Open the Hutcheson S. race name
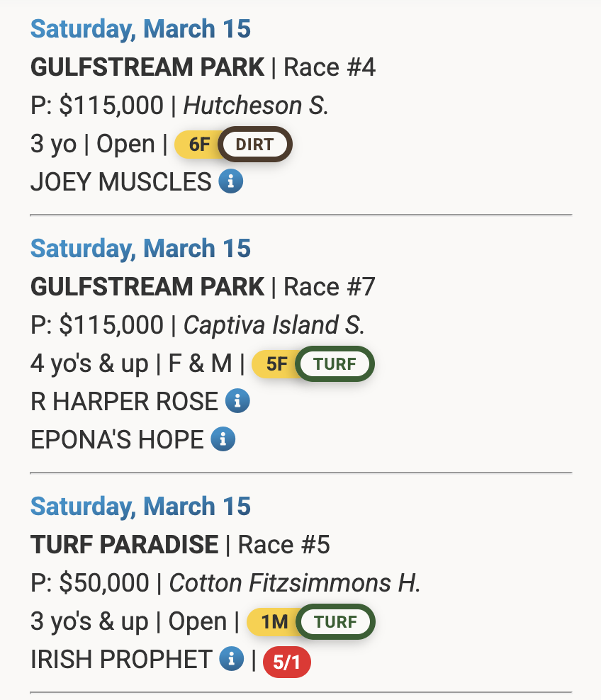This screenshot has height=700, width=601. [x=256, y=106]
